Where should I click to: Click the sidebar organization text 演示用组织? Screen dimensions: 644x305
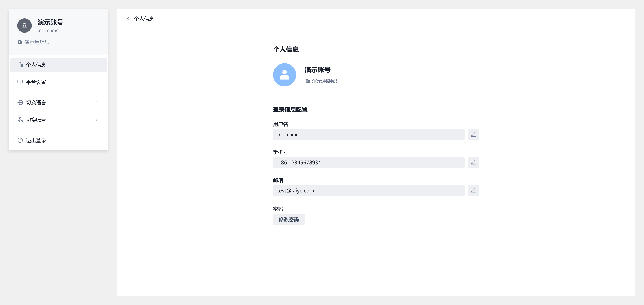pyautogui.click(x=37, y=42)
